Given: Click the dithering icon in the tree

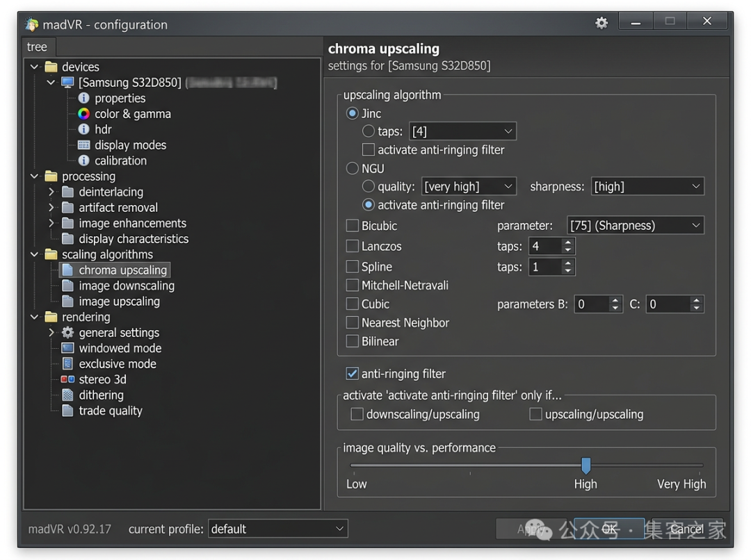Looking at the screenshot, I should coord(67,395).
